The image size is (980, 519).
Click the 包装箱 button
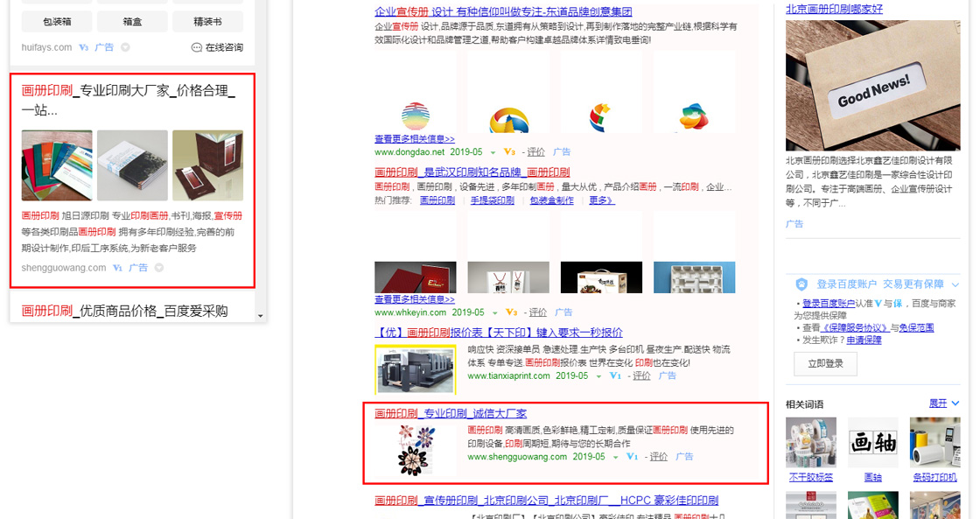tap(57, 21)
